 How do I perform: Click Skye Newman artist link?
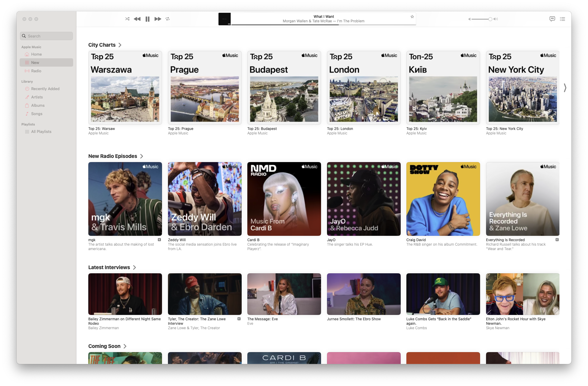498,328
